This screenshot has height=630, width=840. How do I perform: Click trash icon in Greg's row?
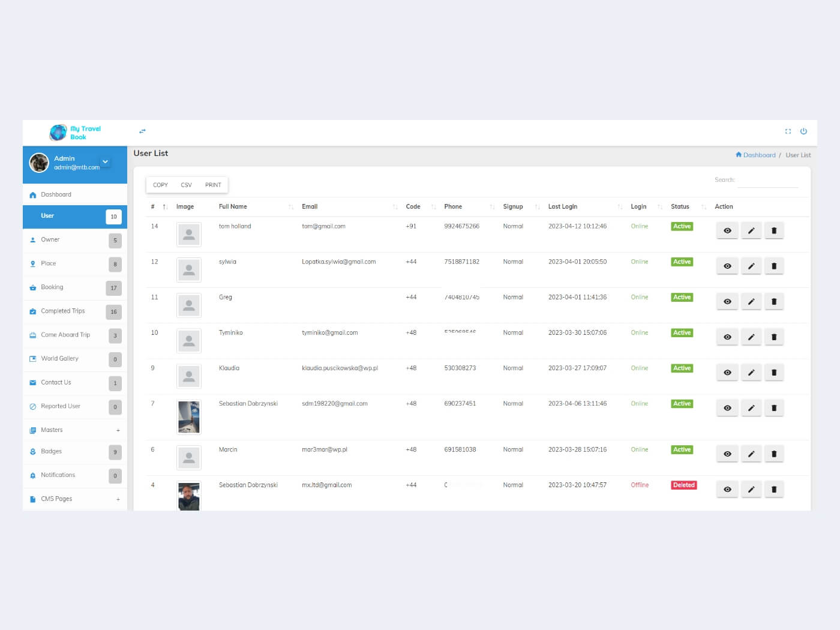coord(773,302)
